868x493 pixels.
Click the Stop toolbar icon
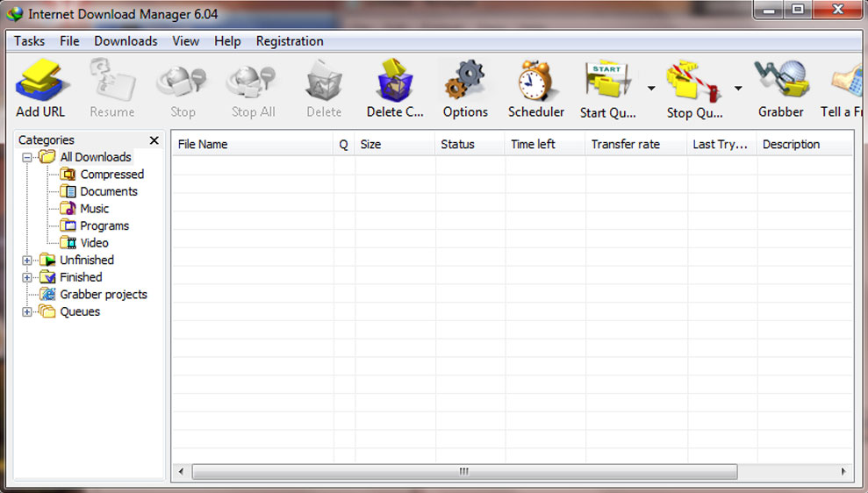[x=183, y=82]
